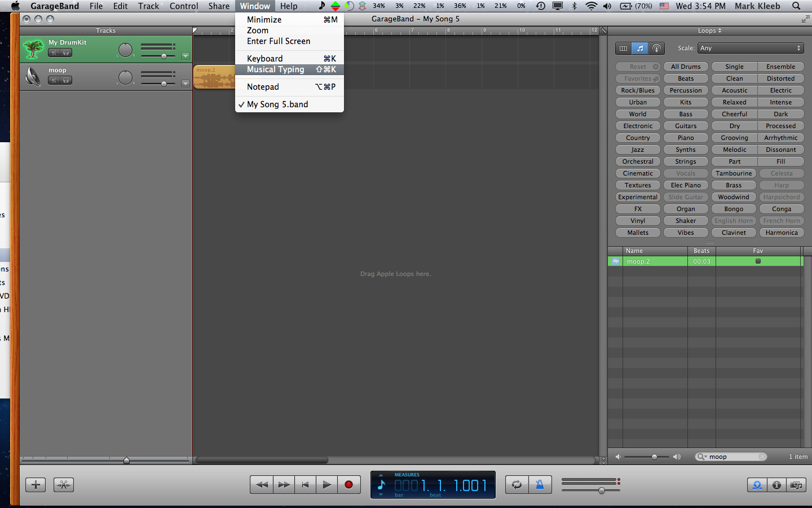The height and width of the screenshot is (508, 812).
Task: Open Time Machine menu bar icon
Action: (x=540, y=6)
